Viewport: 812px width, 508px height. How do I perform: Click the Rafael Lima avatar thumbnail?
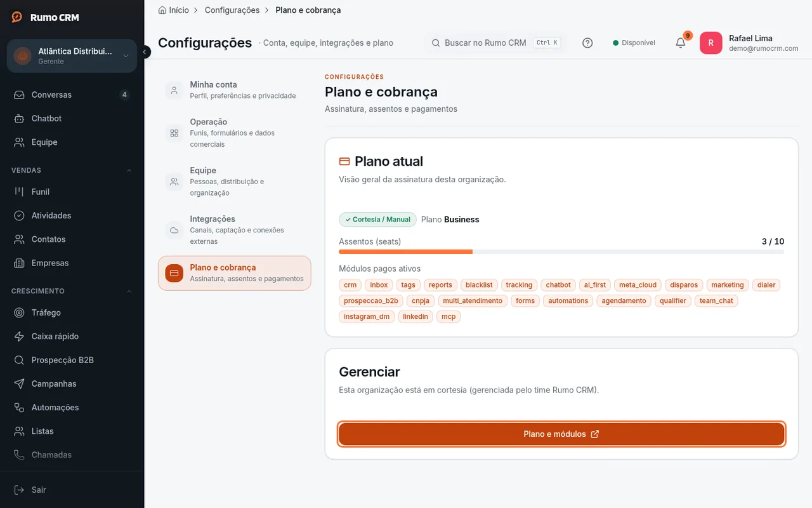710,43
